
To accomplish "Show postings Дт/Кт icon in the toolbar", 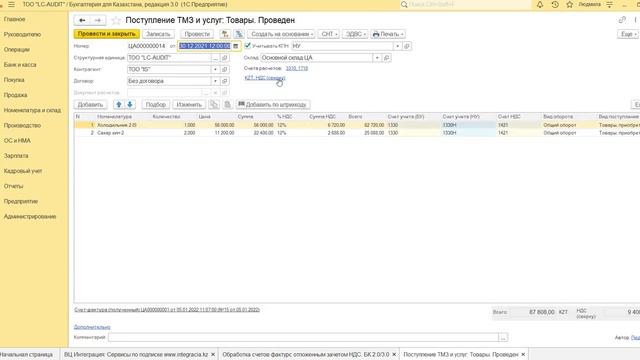I will [x=225, y=34].
